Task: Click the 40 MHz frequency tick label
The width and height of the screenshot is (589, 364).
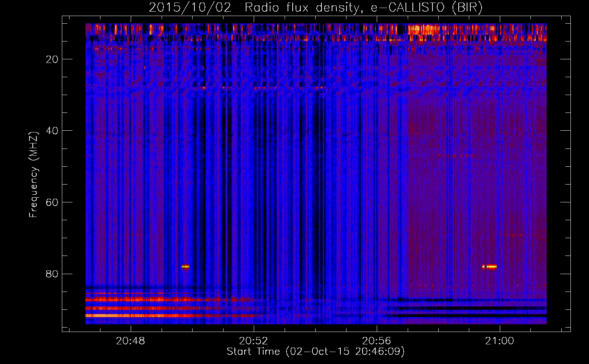Action: [52, 131]
